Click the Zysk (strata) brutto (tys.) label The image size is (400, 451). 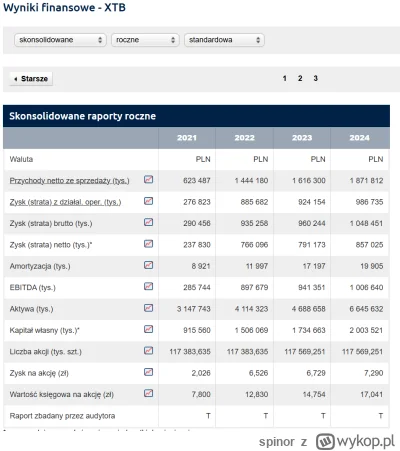(x=51, y=223)
